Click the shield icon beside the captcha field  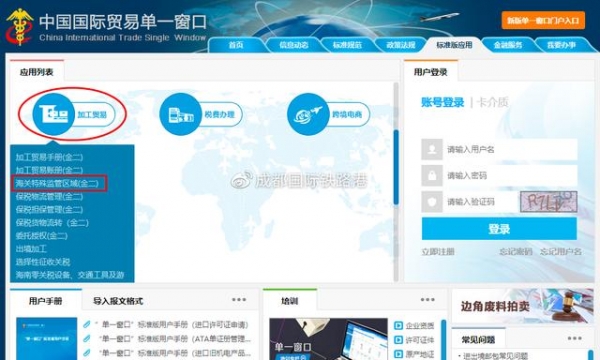click(x=432, y=202)
